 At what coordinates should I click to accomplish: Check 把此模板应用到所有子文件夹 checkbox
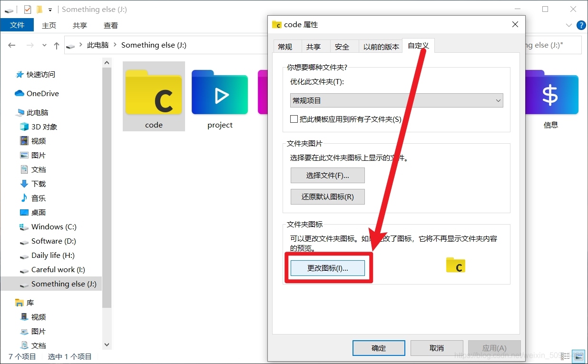pos(294,119)
